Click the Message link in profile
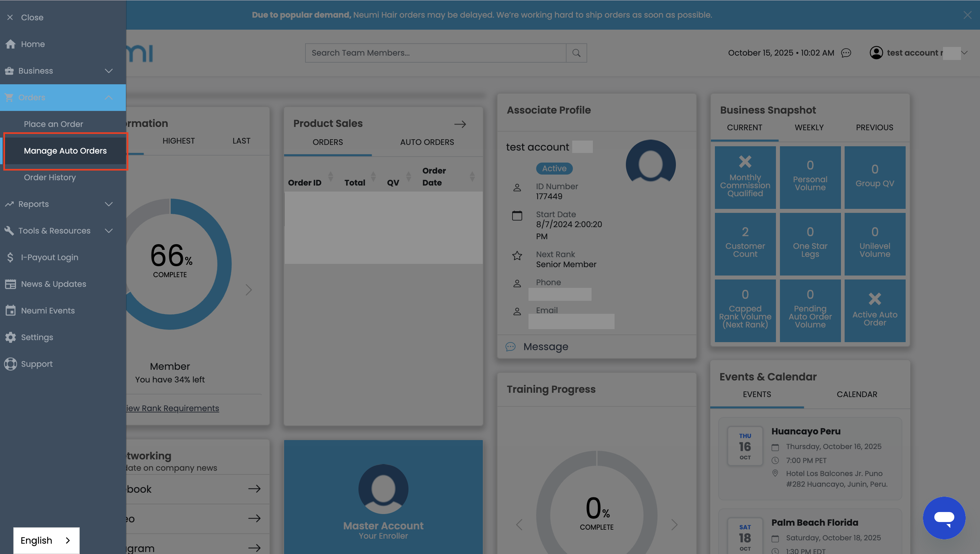 [545, 347]
